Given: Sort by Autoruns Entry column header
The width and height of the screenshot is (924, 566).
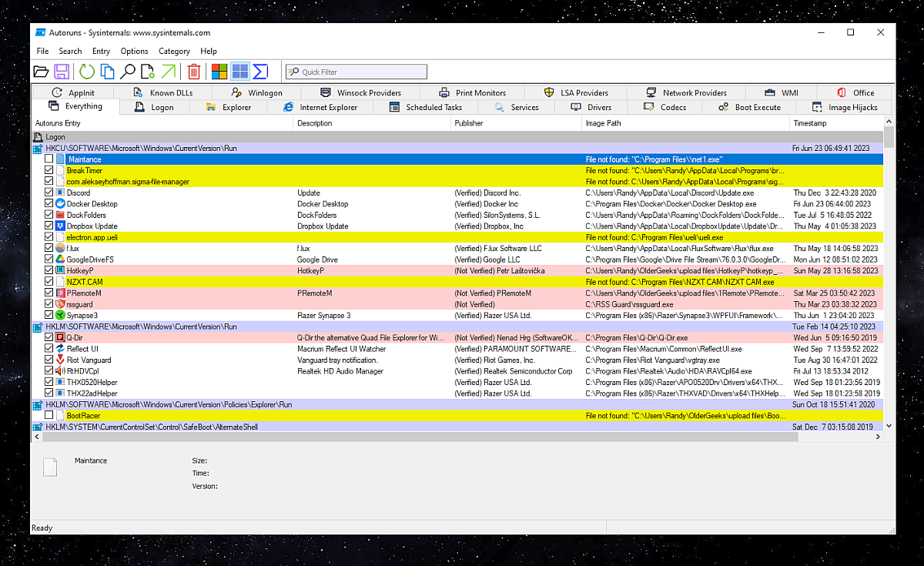Looking at the screenshot, I should (x=162, y=122).
